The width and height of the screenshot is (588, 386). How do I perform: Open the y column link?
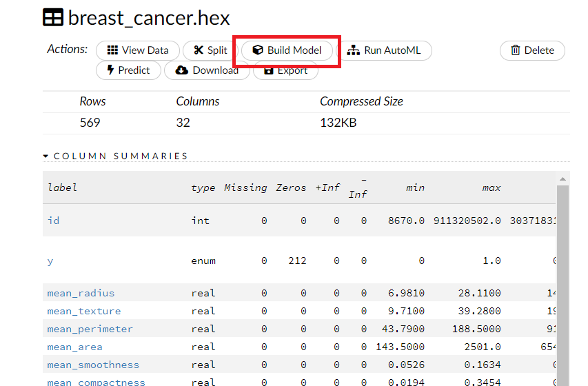[50, 261]
